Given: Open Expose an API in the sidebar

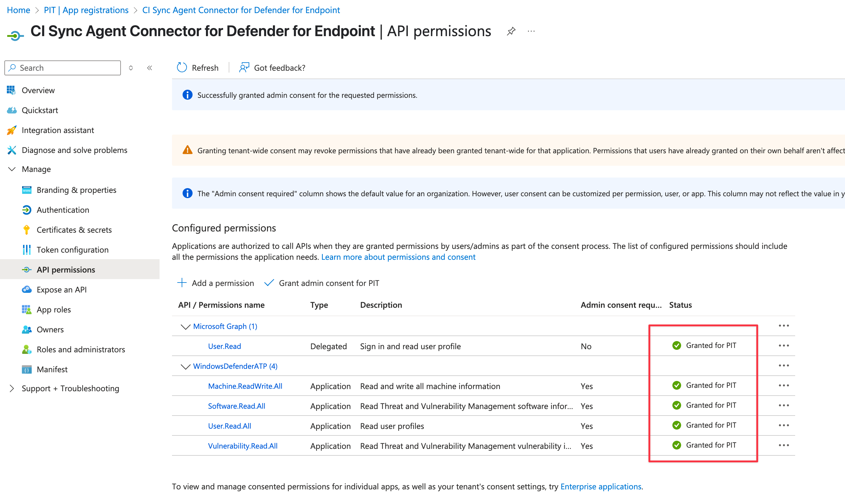Looking at the screenshot, I should [61, 290].
